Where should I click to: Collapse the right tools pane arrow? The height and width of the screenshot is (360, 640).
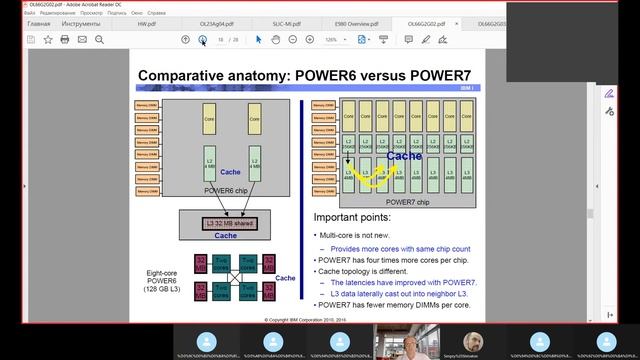point(597,186)
